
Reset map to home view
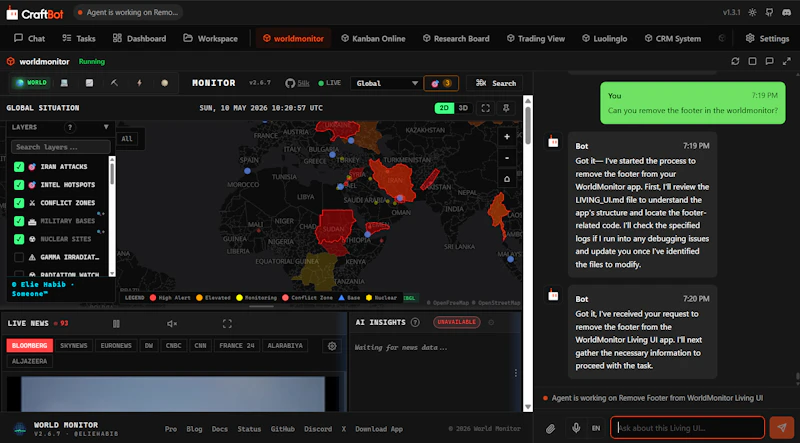coord(507,179)
